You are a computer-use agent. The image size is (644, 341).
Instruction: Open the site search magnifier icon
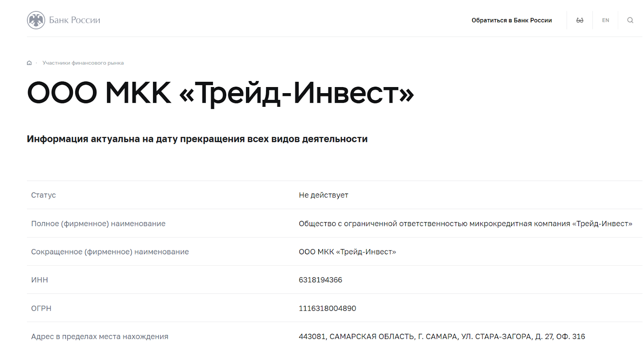click(630, 20)
